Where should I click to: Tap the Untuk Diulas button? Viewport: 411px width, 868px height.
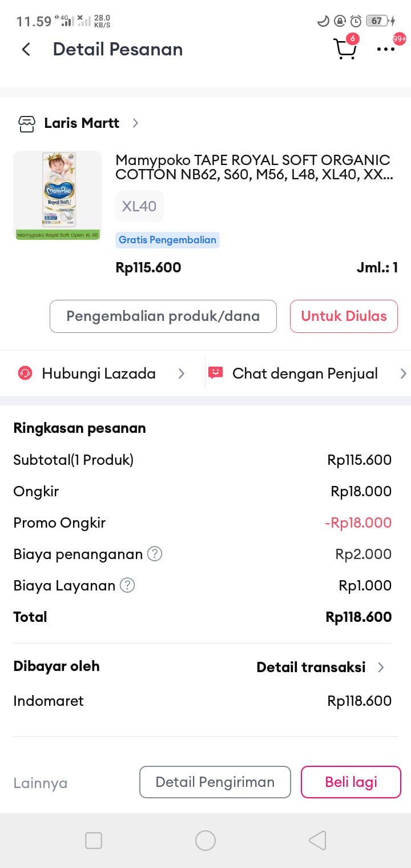coord(344,316)
